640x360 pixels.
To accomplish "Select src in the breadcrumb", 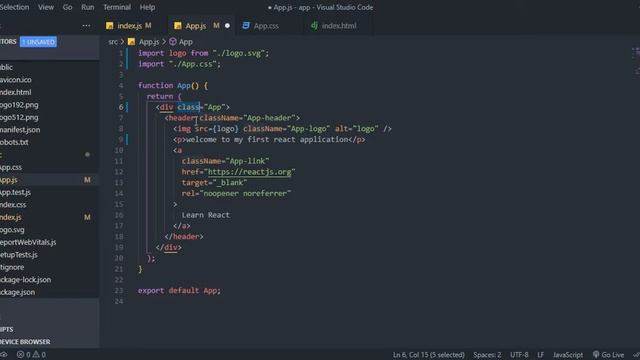I will [x=113, y=42].
